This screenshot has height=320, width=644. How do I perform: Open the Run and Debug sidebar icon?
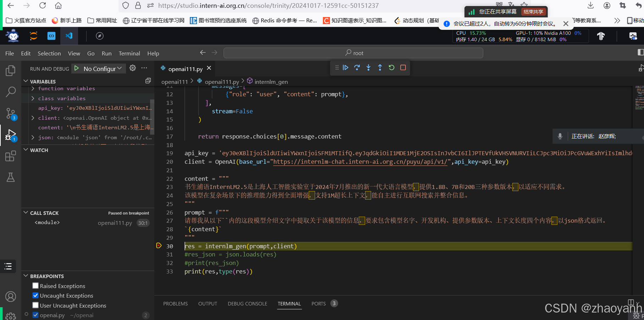(x=10, y=135)
